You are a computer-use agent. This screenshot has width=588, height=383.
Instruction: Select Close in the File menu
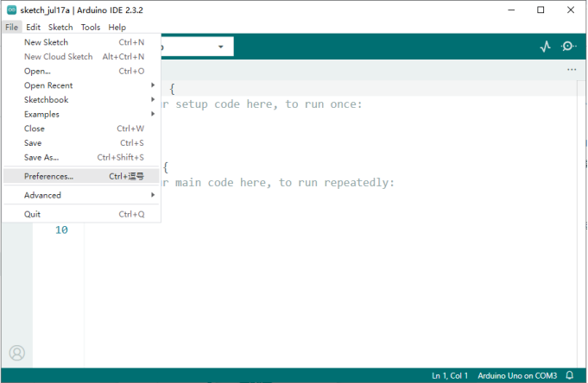pyautogui.click(x=81, y=129)
